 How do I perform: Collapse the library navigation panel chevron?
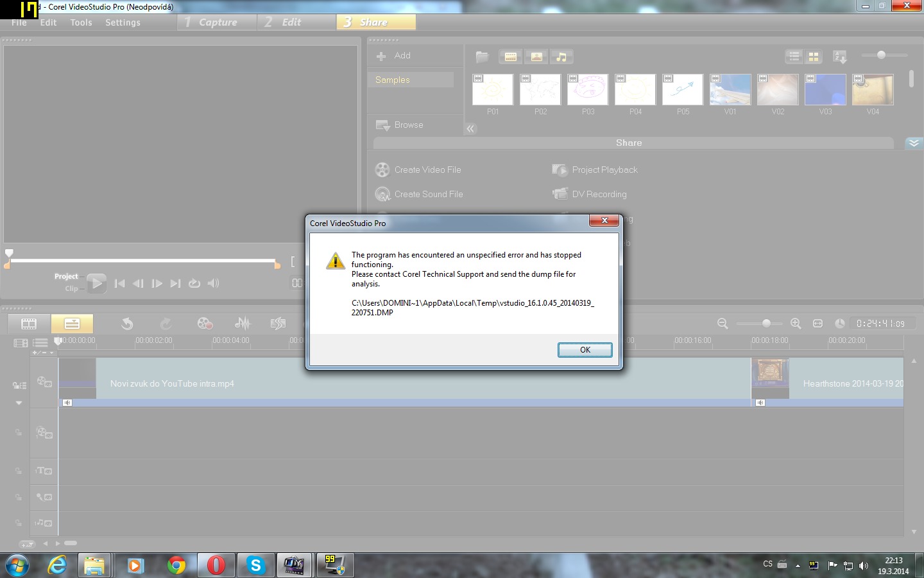pyautogui.click(x=470, y=128)
